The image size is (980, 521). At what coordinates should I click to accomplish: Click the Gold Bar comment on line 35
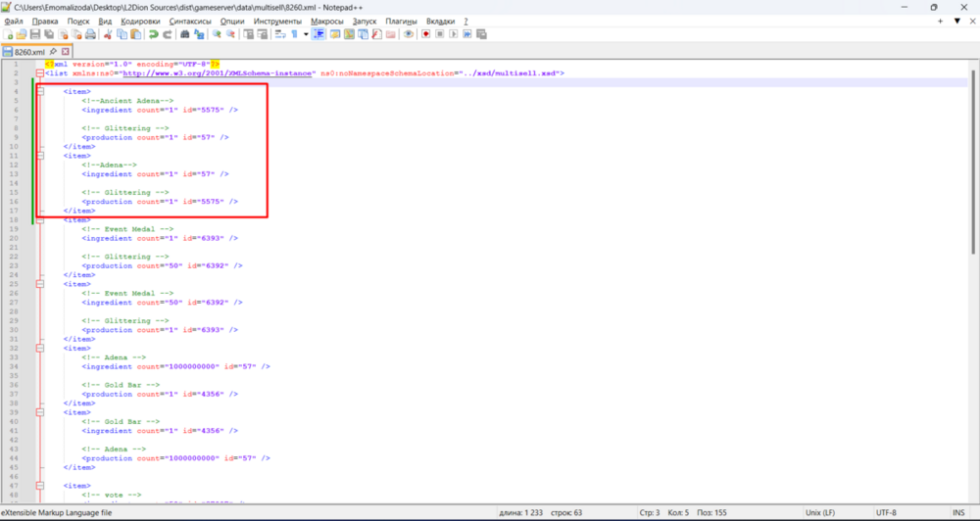[121, 385]
